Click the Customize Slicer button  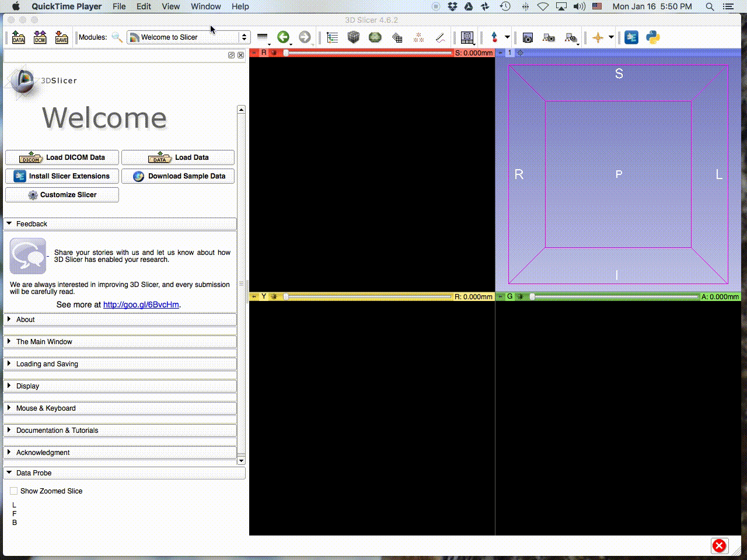coord(62,195)
